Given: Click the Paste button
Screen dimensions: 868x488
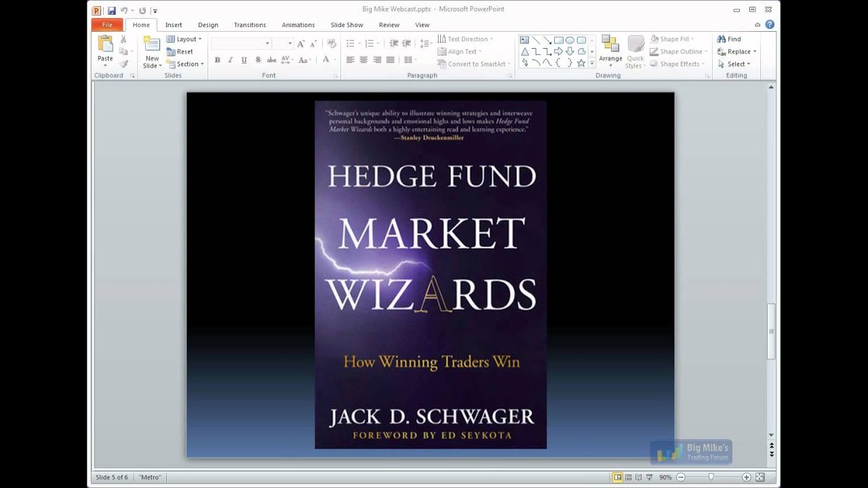Looking at the screenshot, I should (105, 51).
